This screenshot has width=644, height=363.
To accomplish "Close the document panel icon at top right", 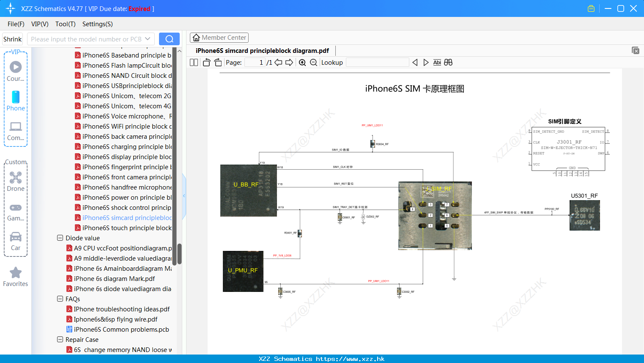I will [635, 50].
